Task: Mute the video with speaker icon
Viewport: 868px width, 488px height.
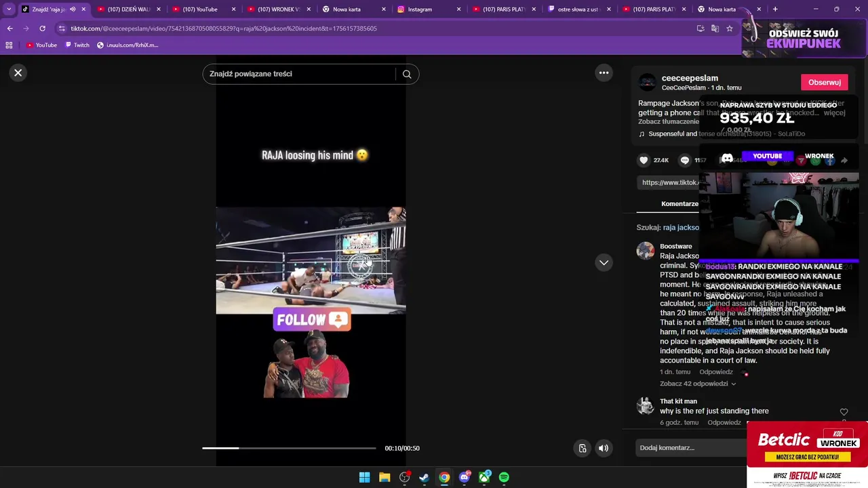Action: point(604,448)
